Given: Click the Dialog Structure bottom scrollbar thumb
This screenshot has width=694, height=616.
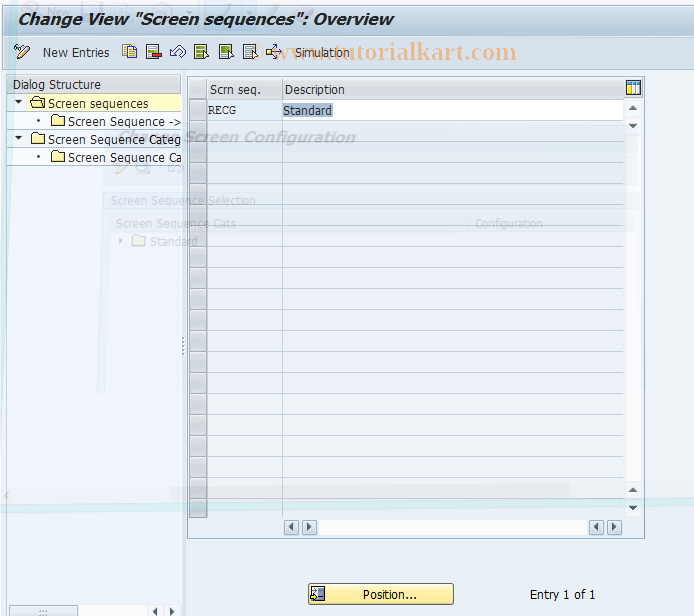Looking at the screenshot, I should click(x=43, y=611).
